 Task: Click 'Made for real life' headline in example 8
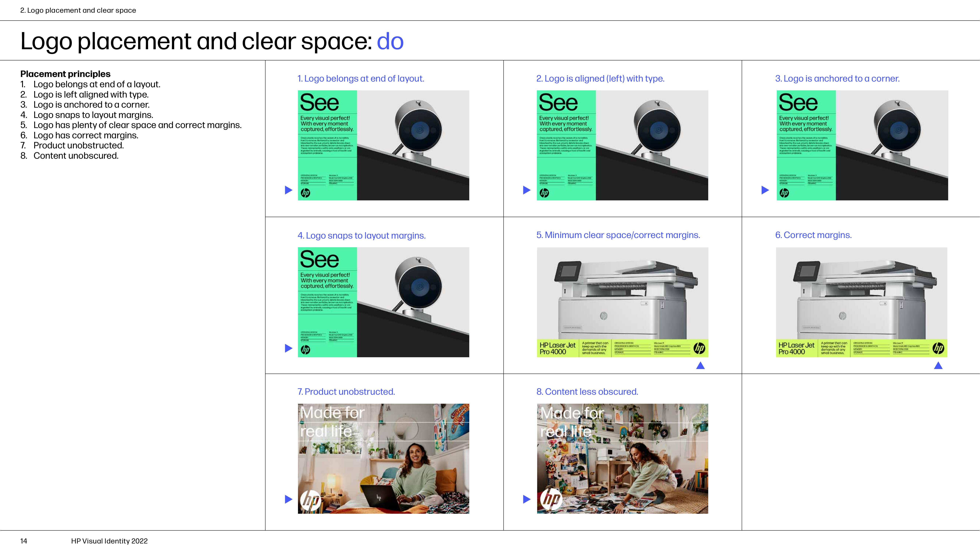(x=572, y=422)
